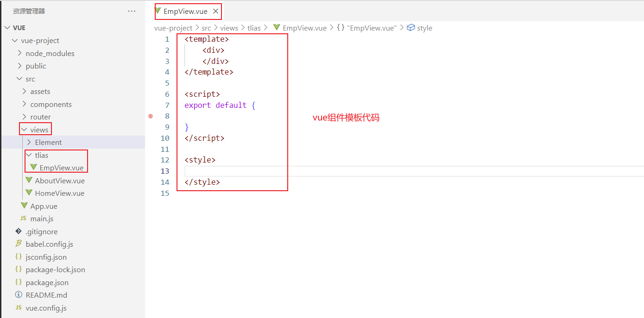Click the cube icon in breadcrumb style
Viewport: 644px width, 318px height.
click(410, 28)
